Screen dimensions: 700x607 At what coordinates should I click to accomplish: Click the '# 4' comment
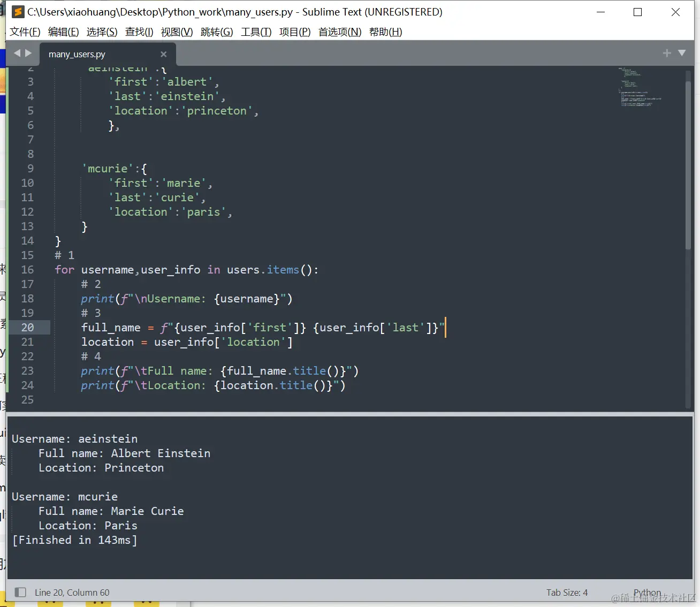(x=91, y=356)
